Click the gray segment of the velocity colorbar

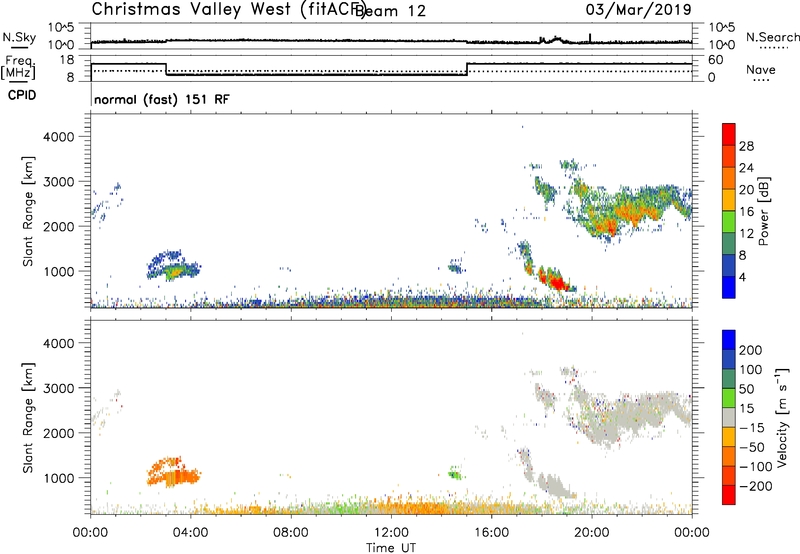(729, 418)
